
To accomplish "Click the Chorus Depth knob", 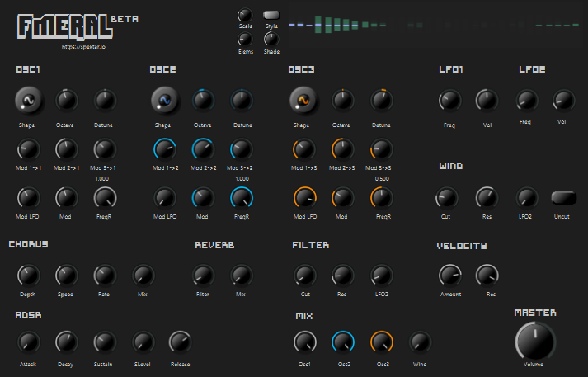I will [28, 275].
